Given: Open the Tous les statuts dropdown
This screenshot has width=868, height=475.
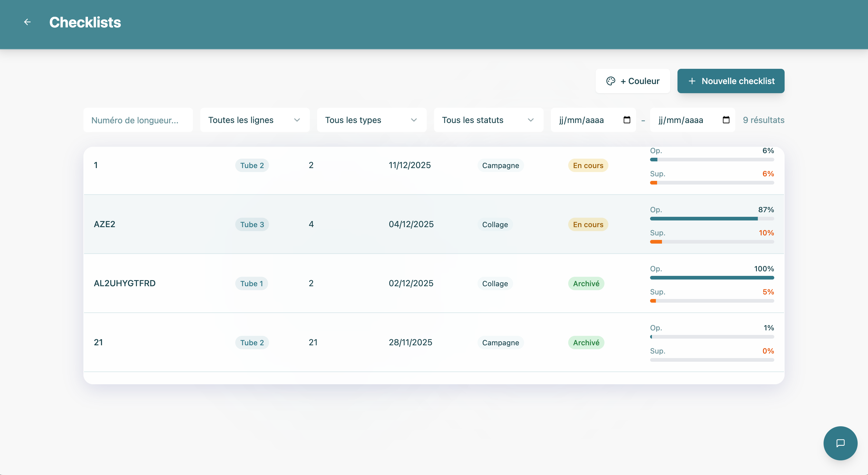Looking at the screenshot, I should click(488, 120).
